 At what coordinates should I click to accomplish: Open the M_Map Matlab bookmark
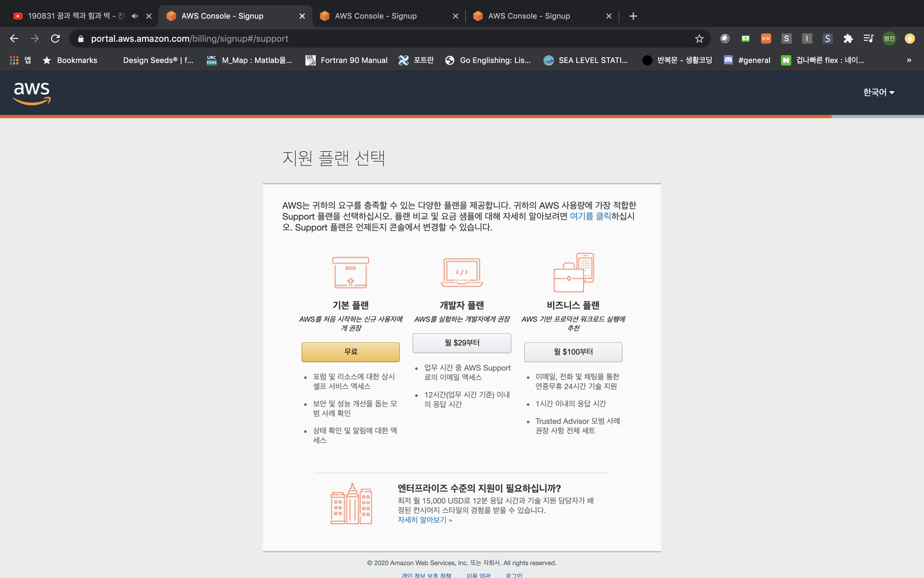[x=249, y=60]
